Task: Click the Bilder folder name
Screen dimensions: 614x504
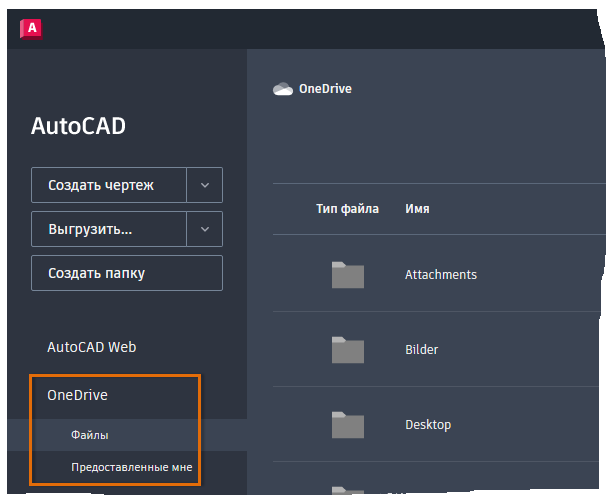Action: tap(421, 350)
